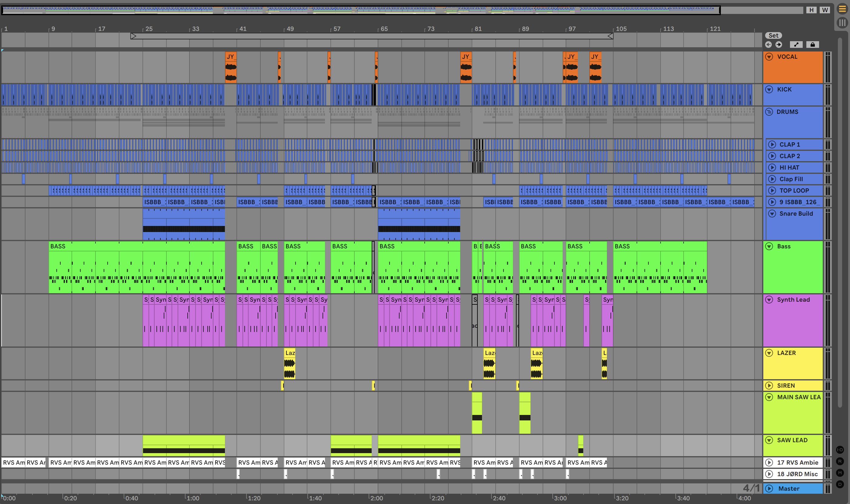Fold the DRUMS group track
This screenshot has width=850, height=504.
(769, 112)
